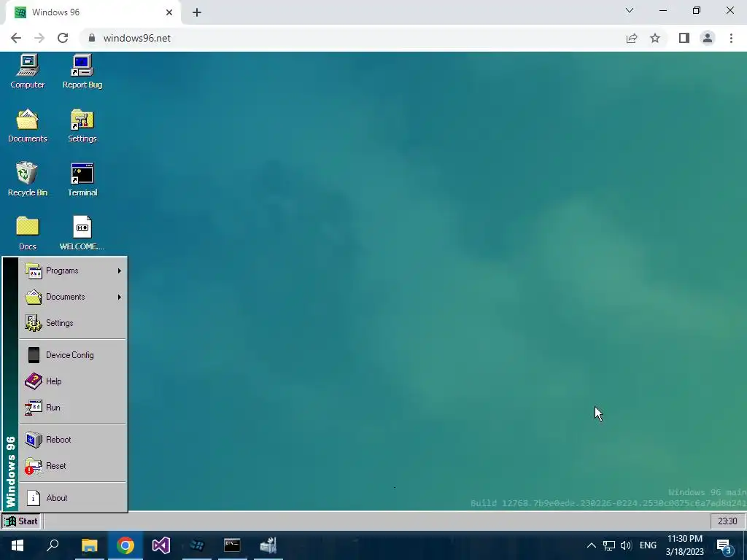Reload the windows96.net page

click(63, 38)
